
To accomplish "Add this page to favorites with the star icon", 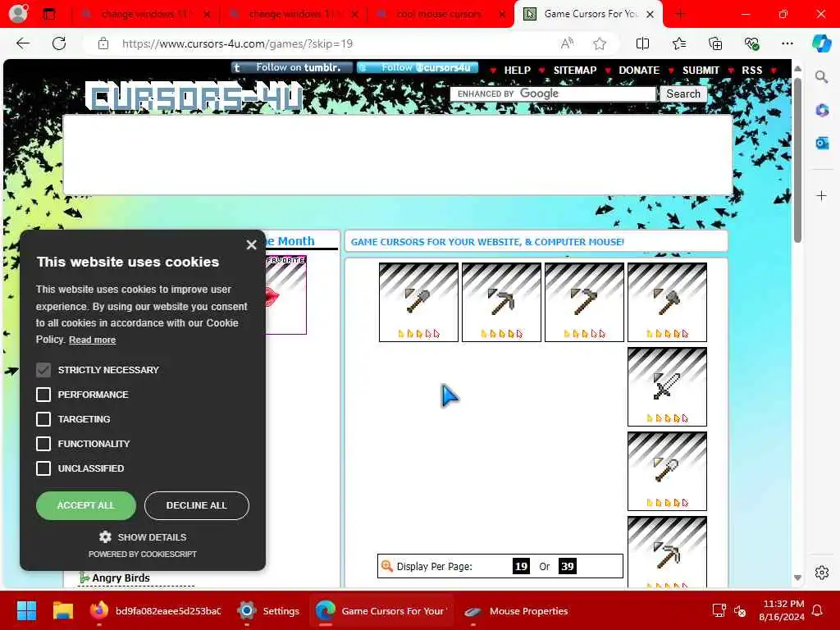I will point(600,43).
